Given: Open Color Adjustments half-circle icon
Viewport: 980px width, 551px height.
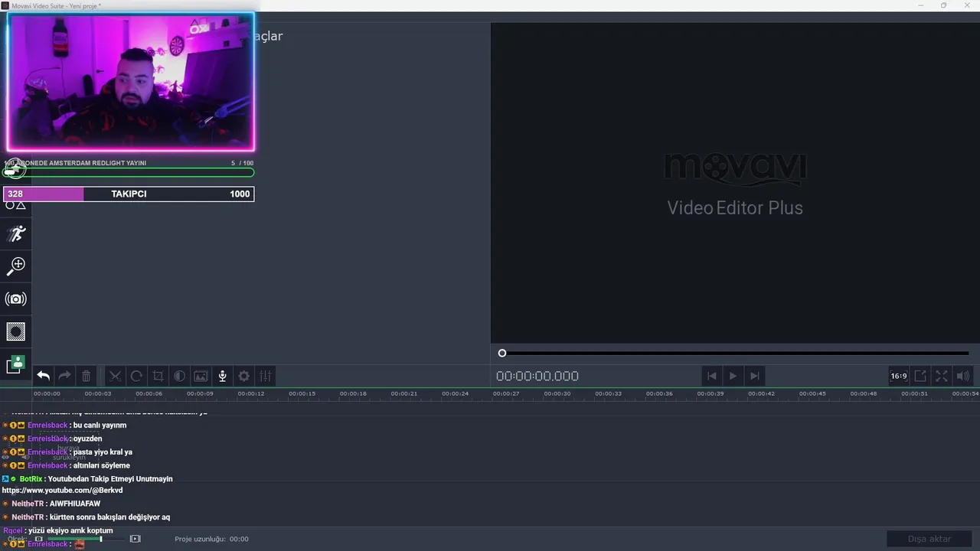Looking at the screenshot, I should (179, 376).
